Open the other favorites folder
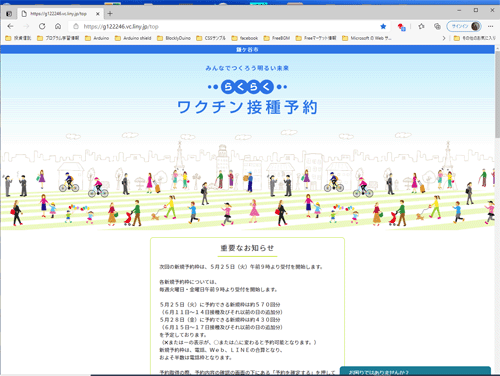The image size is (500, 376). click(x=475, y=38)
